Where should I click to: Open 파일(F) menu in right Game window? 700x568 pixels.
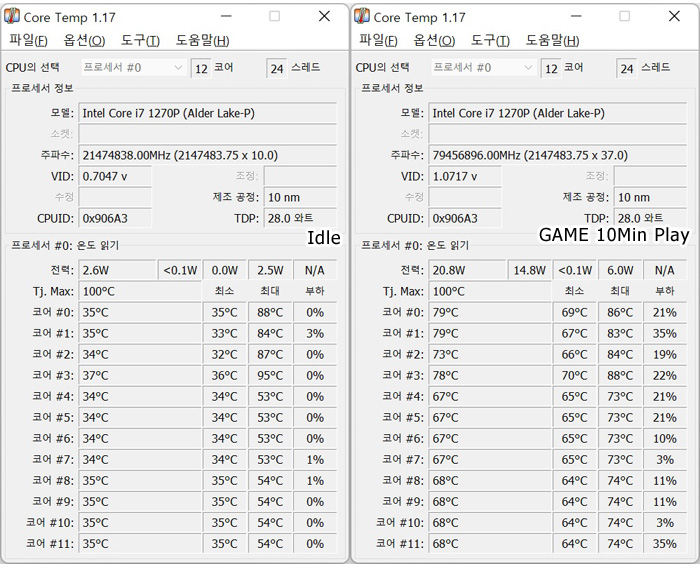pos(378,40)
